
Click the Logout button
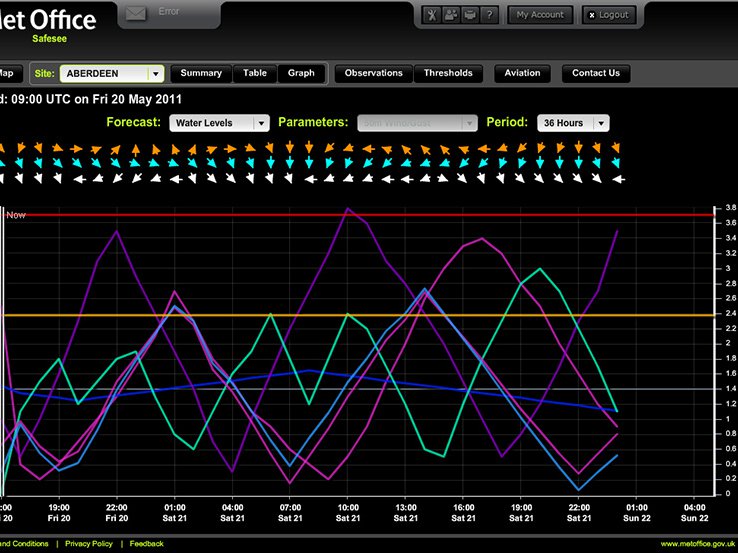click(x=609, y=15)
